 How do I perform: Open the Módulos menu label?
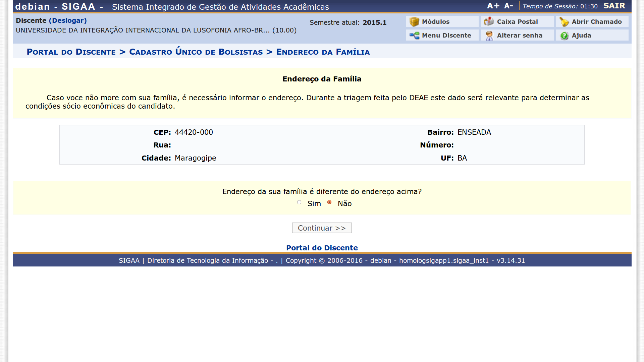[x=435, y=22]
